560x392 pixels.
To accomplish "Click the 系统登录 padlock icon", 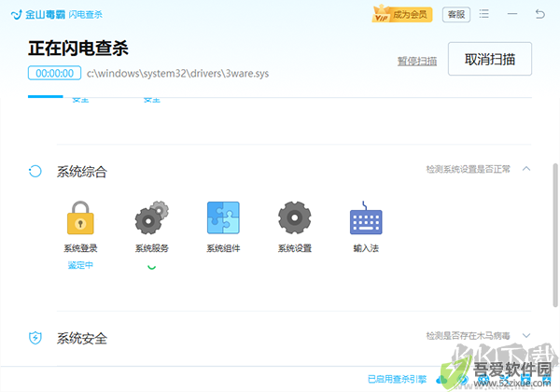I will tap(80, 217).
